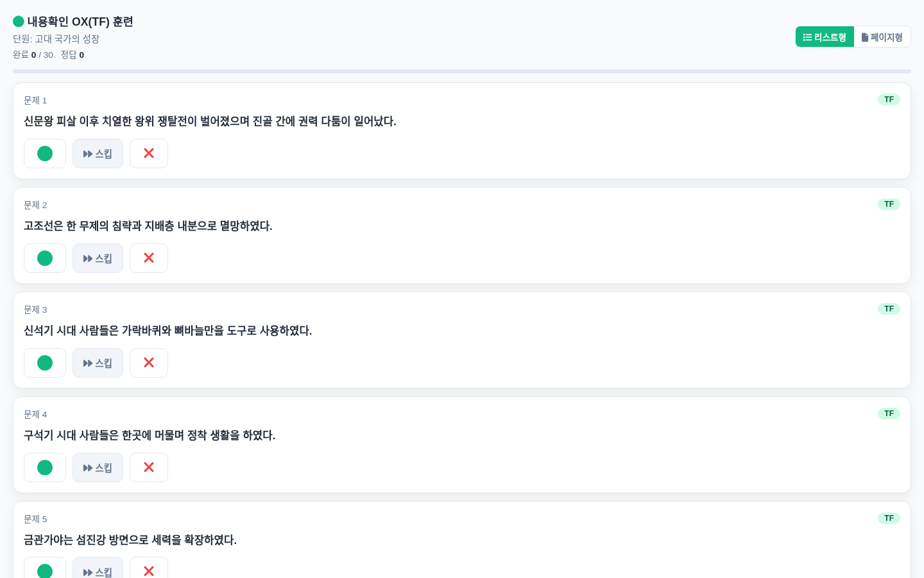924x578 pixels.
Task: Click the progress bar below the header
Action: (462, 71)
